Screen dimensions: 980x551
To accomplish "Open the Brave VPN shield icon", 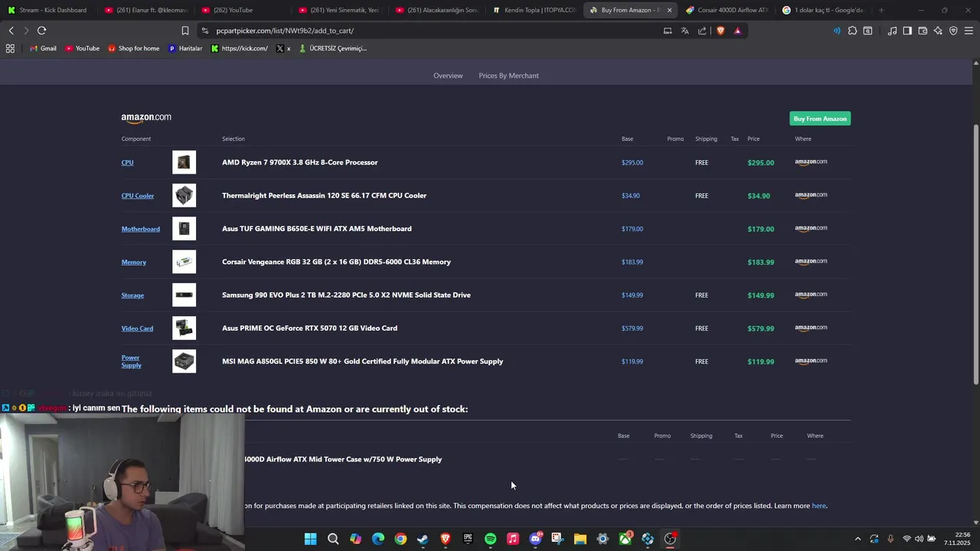I will tap(953, 31).
